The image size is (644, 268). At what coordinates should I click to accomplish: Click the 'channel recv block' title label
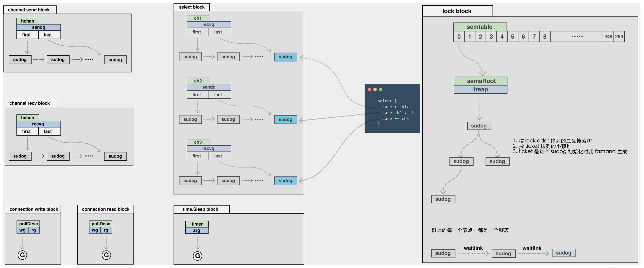pyautogui.click(x=29, y=103)
